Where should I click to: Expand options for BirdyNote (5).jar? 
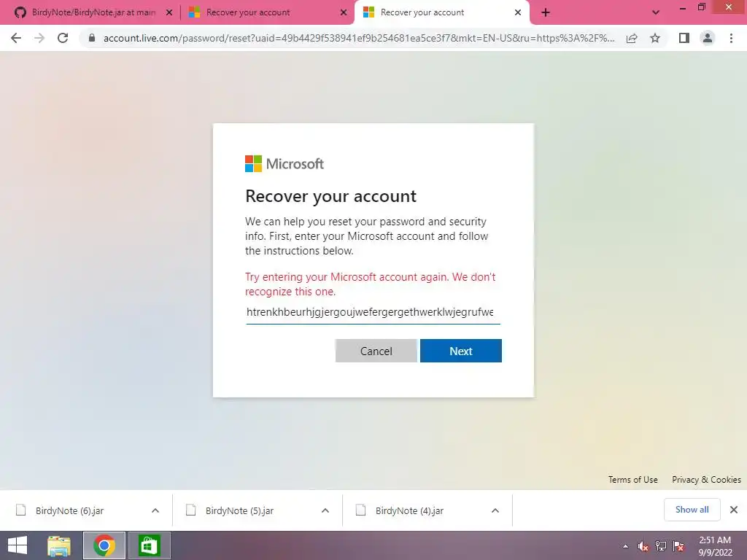325,510
